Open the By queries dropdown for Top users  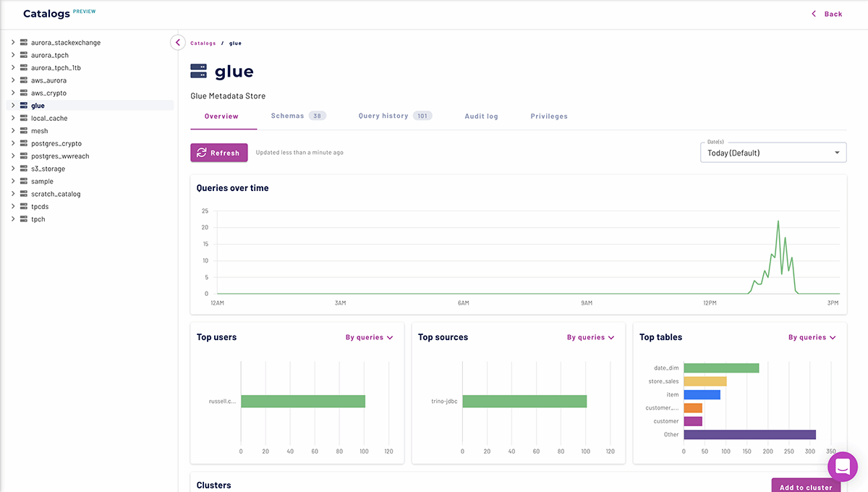pyautogui.click(x=370, y=337)
